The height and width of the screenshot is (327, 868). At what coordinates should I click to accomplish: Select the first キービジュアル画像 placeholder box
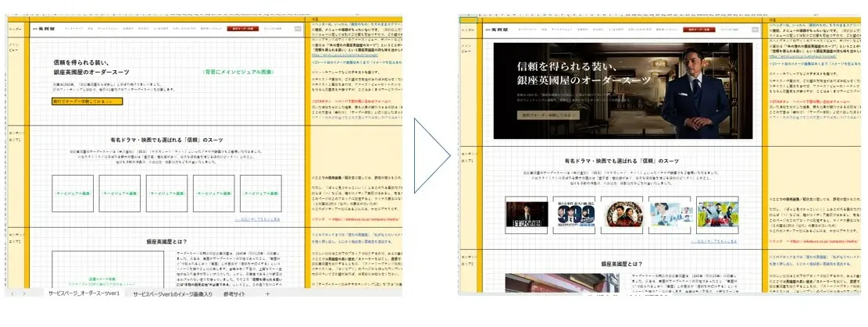[x=73, y=194]
